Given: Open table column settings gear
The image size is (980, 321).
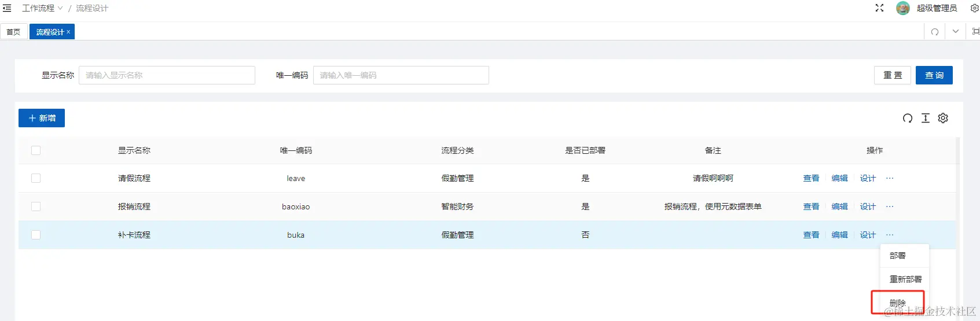Looking at the screenshot, I should tap(943, 118).
